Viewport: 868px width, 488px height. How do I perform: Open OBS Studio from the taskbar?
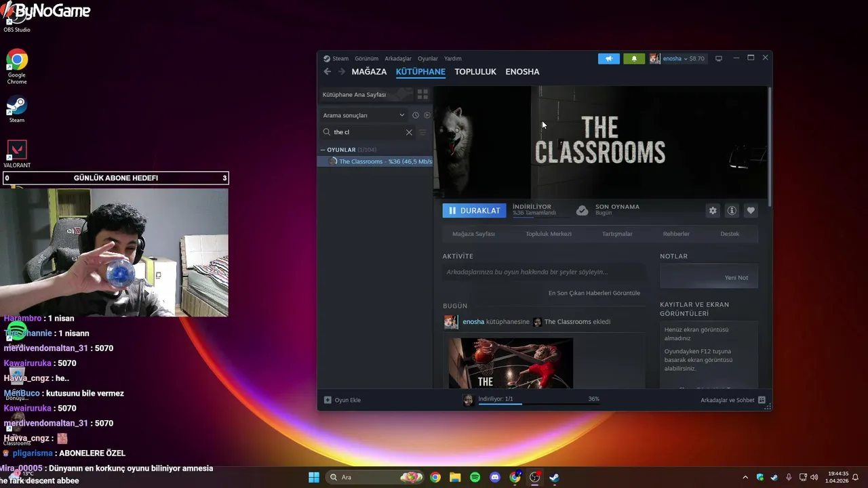[535, 477]
